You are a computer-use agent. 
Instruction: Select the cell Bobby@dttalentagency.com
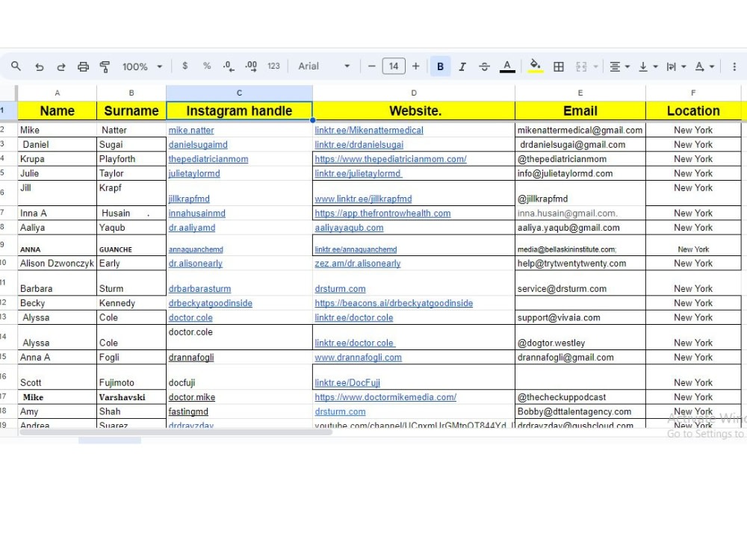[580, 411]
